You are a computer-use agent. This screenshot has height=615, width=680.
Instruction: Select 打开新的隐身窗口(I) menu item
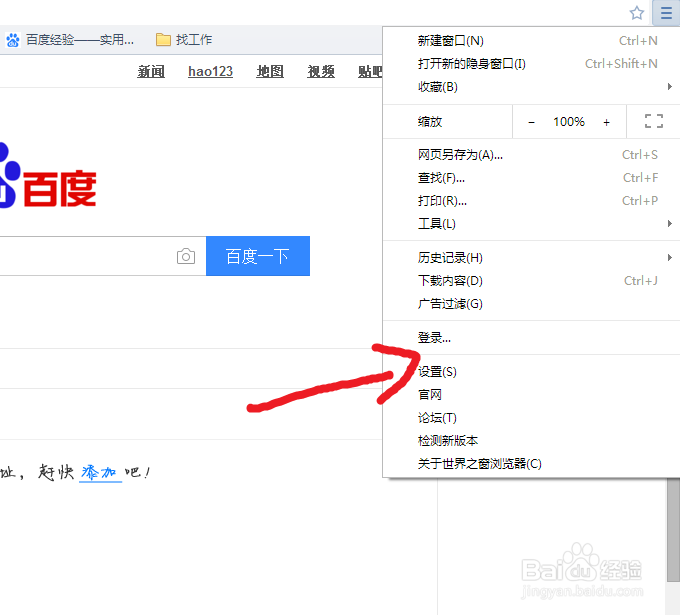click(x=531, y=64)
